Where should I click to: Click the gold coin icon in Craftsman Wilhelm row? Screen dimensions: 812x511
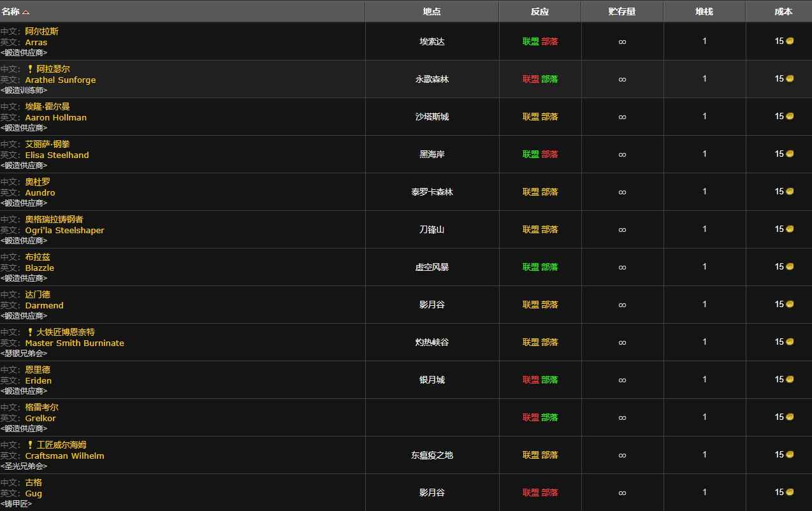tap(790, 454)
